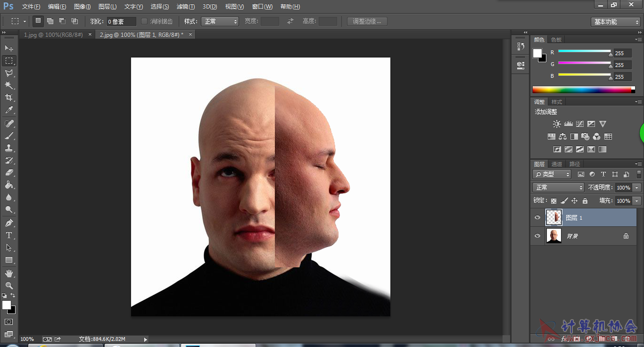Add an Exposure adjustment

pos(591,124)
